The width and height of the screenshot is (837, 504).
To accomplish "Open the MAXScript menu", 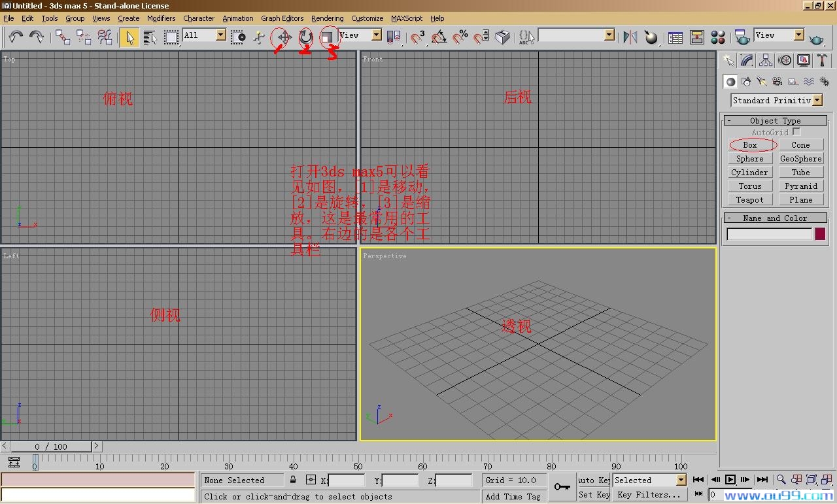I will [407, 18].
